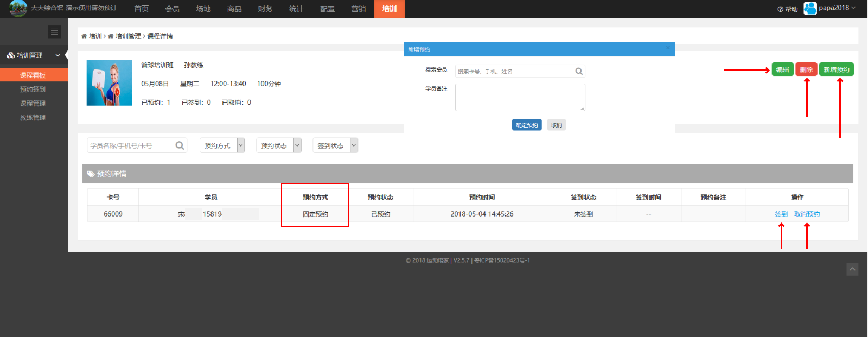Open the 营销 top menu
Screen dimensions: 868x337
pyautogui.click(x=359, y=9)
